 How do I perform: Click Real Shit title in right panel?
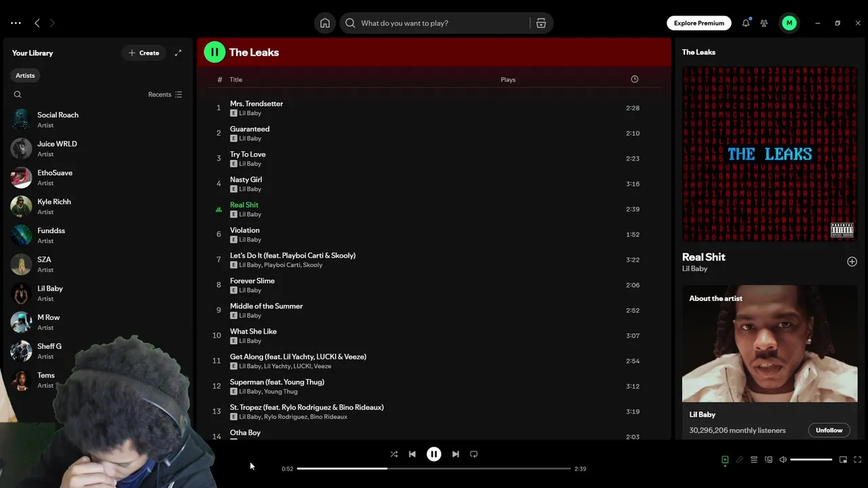(x=703, y=257)
